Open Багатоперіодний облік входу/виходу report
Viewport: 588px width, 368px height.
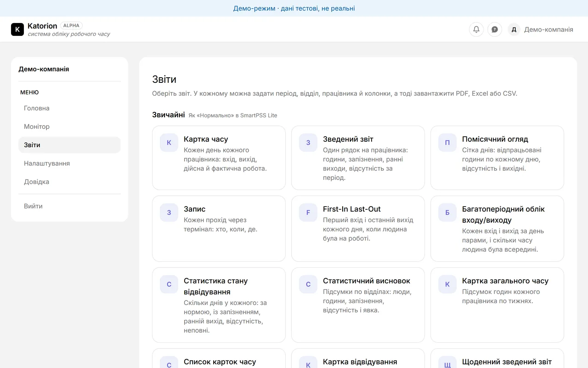497,229
